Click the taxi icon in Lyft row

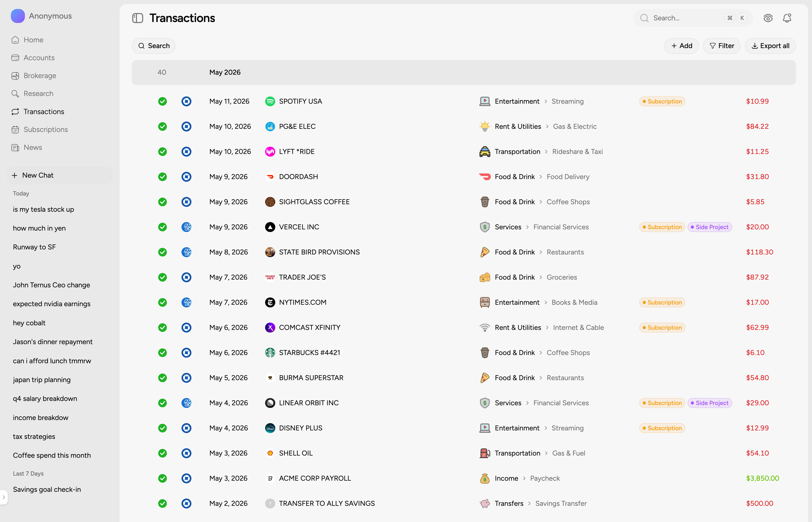(x=485, y=152)
